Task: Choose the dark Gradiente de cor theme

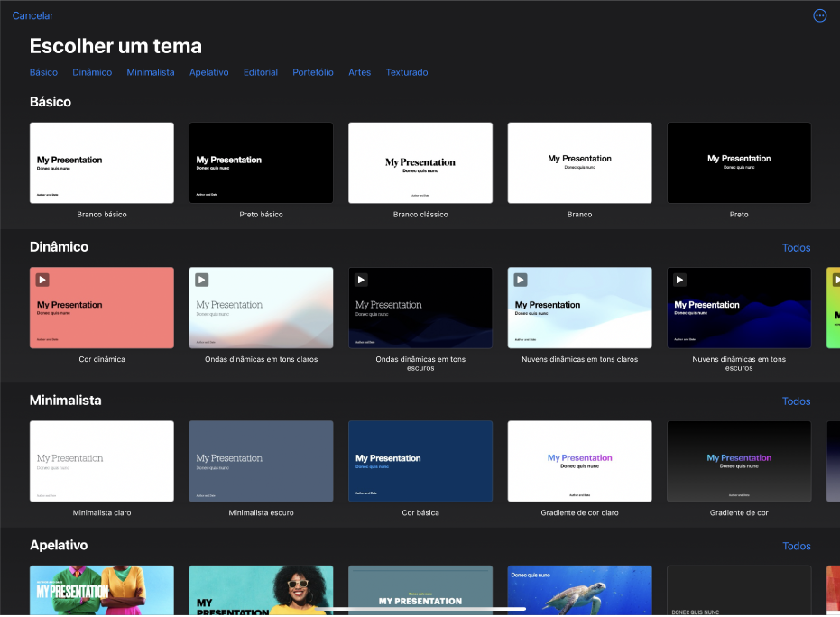Action: [739, 461]
